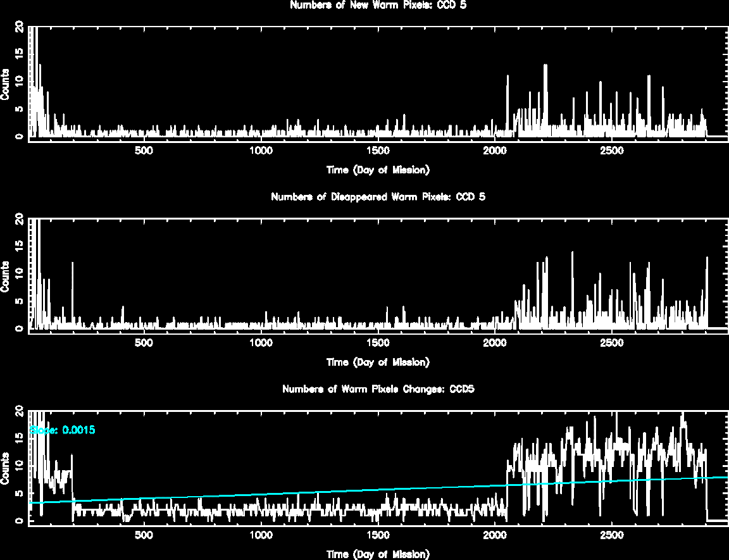Click the 'Counts' y-axis label of the bottom plot
The image size is (729, 560).
pos(5,468)
